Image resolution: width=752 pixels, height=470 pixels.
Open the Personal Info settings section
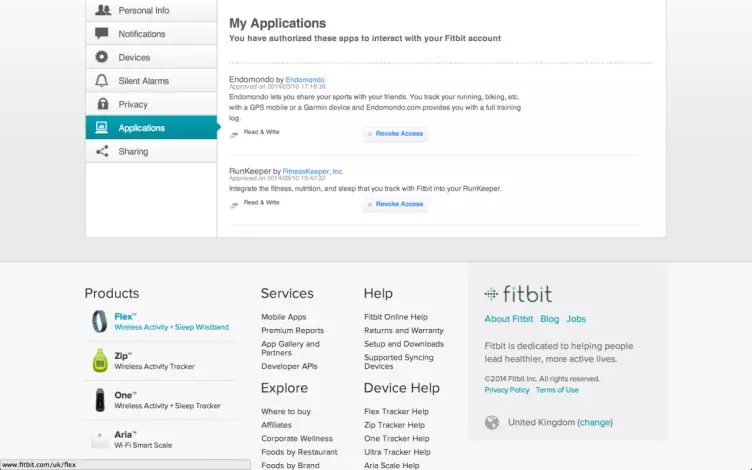[x=152, y=10]
